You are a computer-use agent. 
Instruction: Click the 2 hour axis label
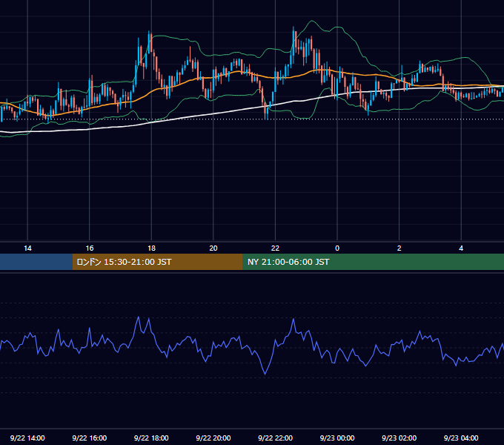click(399, 248)
